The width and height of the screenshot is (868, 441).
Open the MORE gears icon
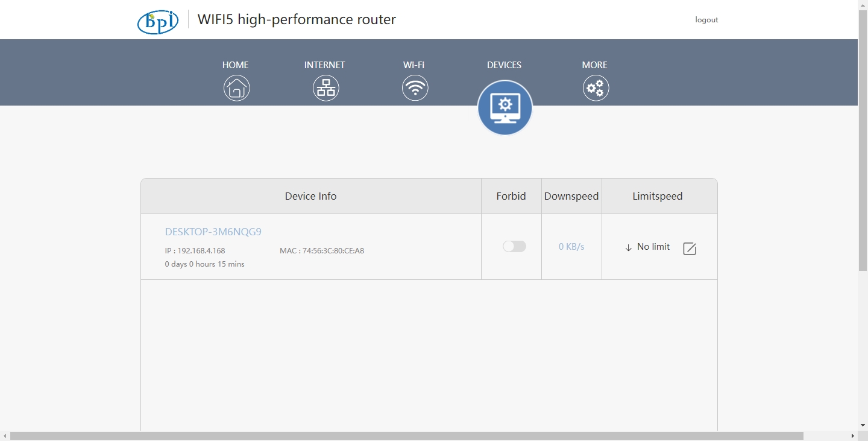tap(596, 88)
